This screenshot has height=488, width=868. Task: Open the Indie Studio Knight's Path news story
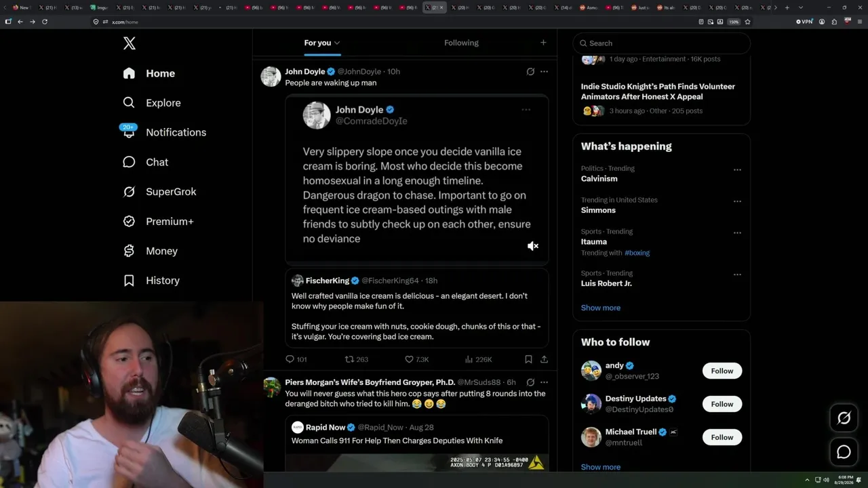point(661,98)
